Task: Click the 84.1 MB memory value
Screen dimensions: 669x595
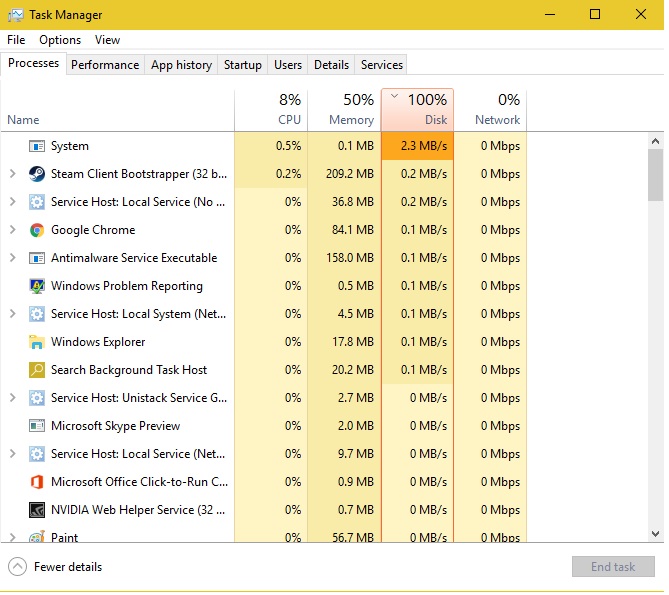Action: coord(353,230)
